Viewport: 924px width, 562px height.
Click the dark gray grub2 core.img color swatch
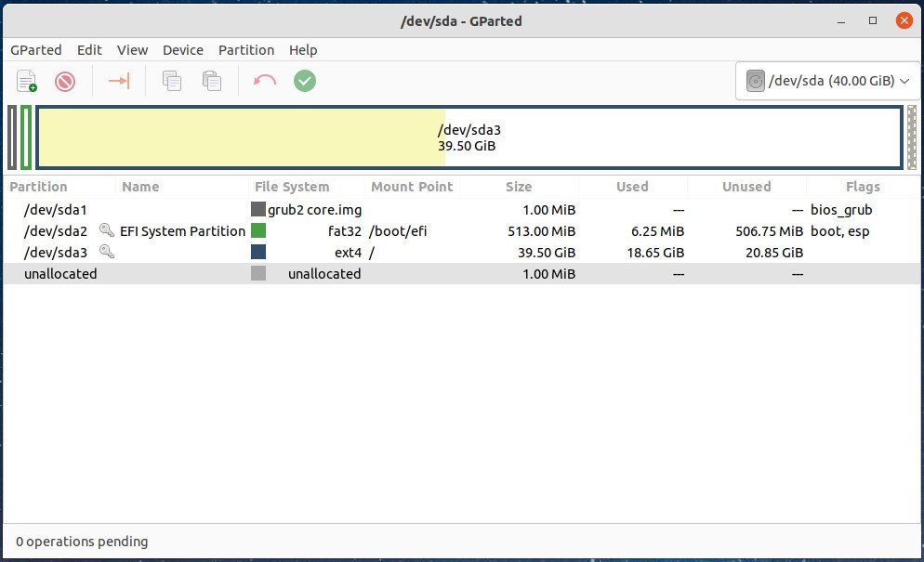pyautogui.click(x=258, y=209)
